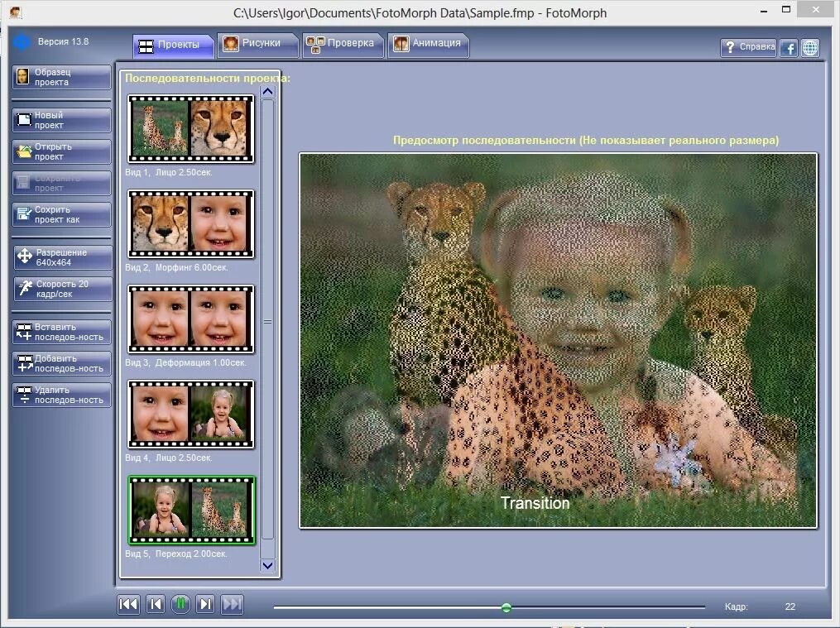Select sequence Вид 3 Деформация thumbnail
The width and height of the screenshot is (840, 628).
click(190, 319)
